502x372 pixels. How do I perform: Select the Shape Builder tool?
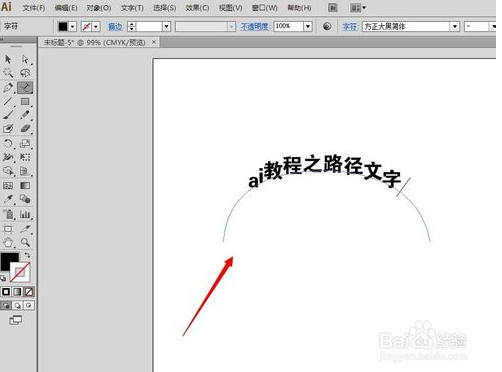(x=8, y=171)
